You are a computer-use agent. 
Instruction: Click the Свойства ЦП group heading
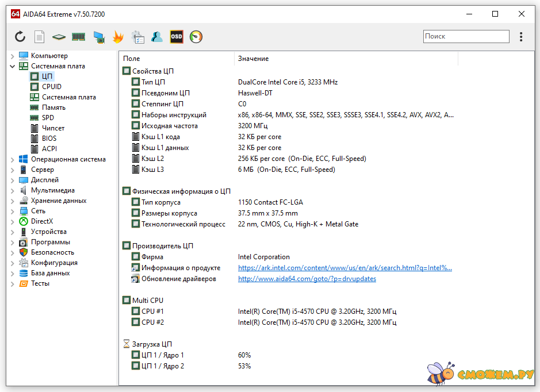point(148,71)
